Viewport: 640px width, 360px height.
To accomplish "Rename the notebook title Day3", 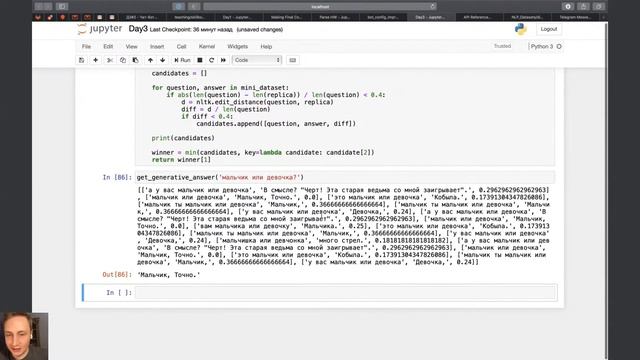I will coord(138,29).
